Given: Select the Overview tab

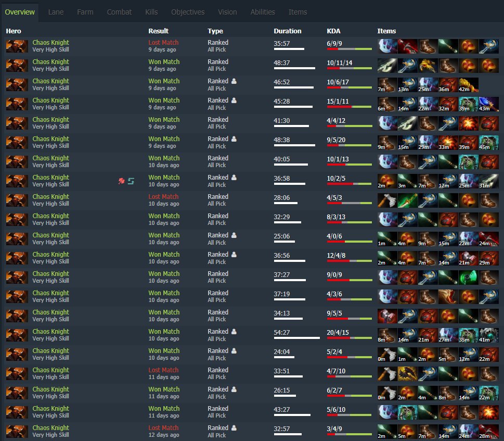Looking at the screenshot, I should point(20,12).
